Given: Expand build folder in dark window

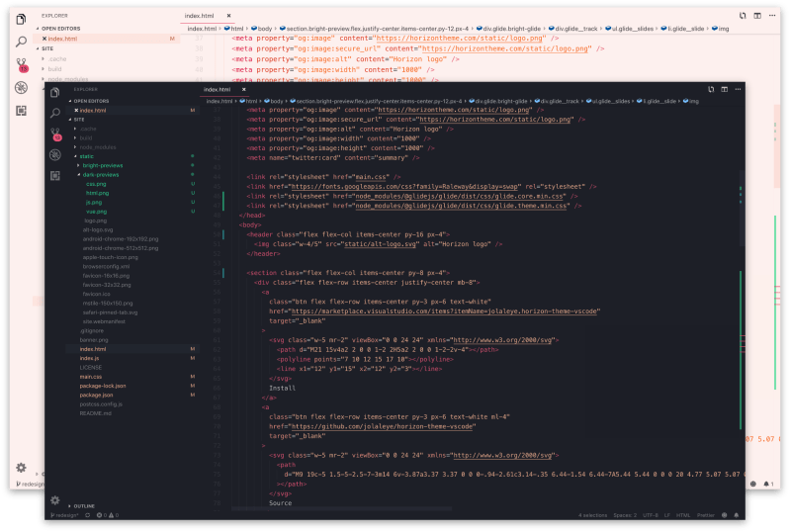Looking at the screenshot, I should [83, 137].
